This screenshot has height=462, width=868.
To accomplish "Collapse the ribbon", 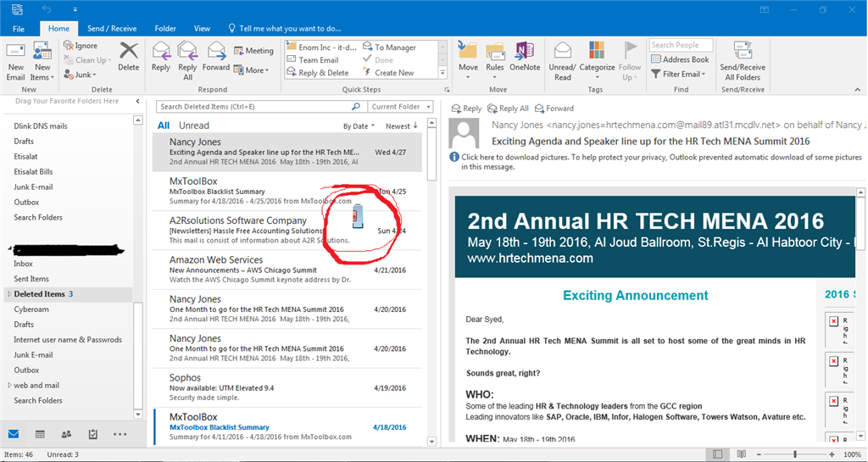I will pyautogui.click(x=858, y=90).
